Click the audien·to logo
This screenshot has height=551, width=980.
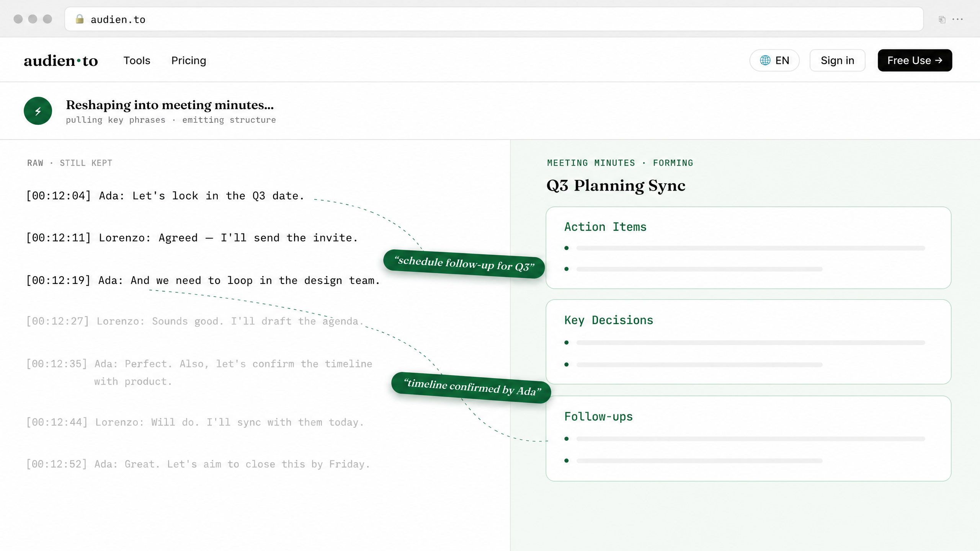pos(61,60)
